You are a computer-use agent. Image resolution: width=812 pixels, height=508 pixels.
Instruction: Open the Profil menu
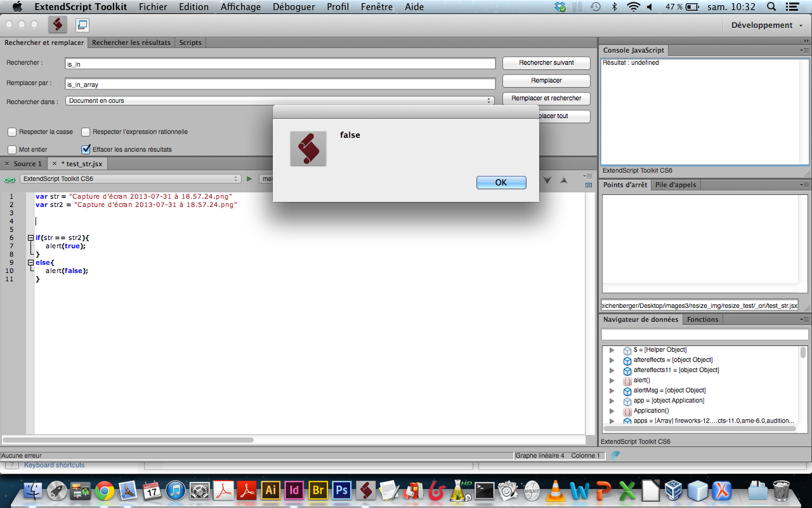coord(338,7)
